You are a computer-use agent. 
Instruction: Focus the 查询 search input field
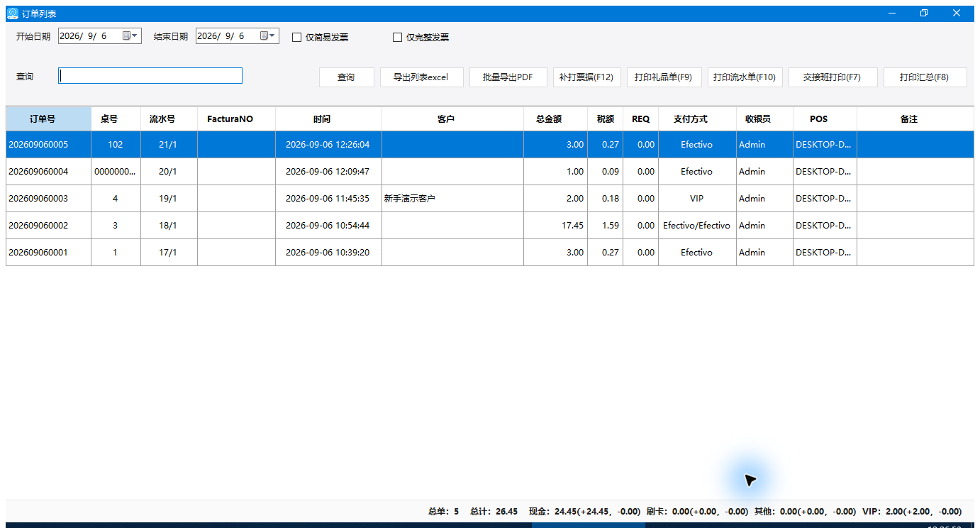click(150, 76)
